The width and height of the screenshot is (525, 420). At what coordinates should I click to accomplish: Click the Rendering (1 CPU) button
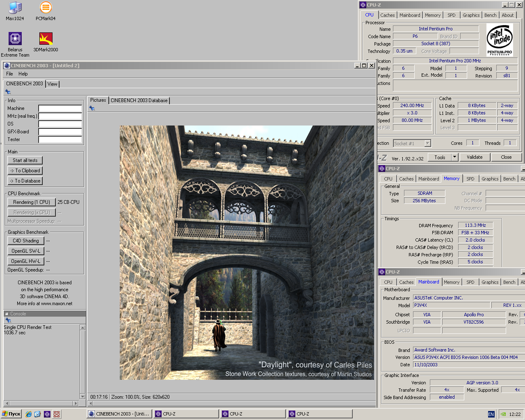[x=32, y=202]
